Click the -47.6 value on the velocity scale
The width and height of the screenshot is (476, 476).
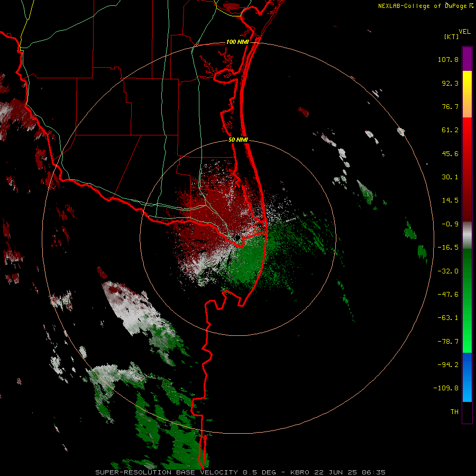coord(448,295)
